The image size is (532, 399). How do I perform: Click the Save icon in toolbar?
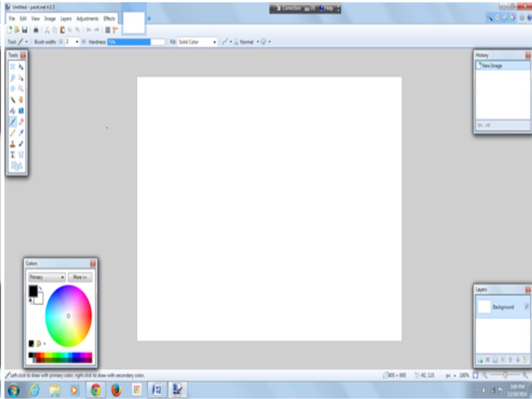point(25,31)
